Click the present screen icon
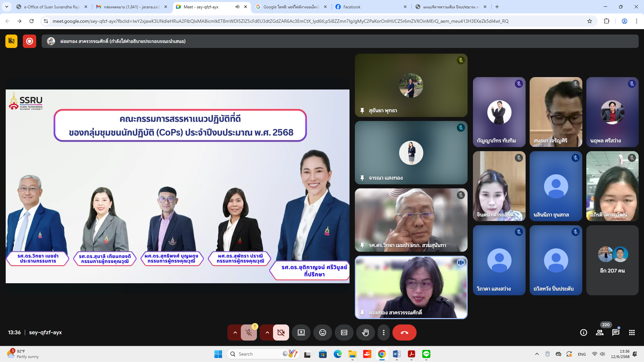644x362 pixels. pyautogui.click(x=301, y=333)
